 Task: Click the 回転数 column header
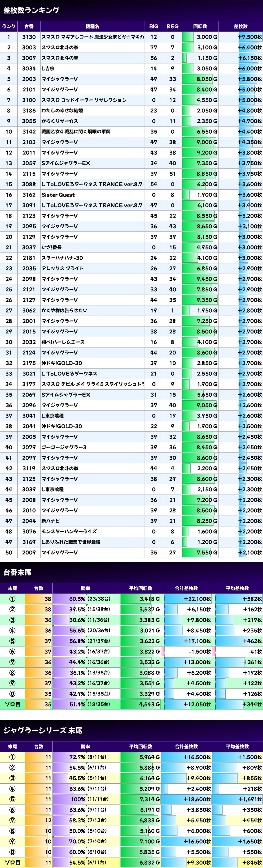click(x=200, y=26)
